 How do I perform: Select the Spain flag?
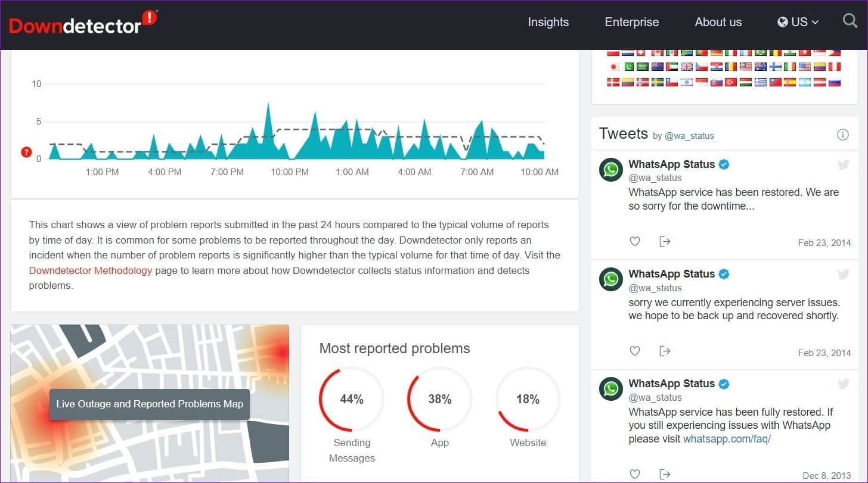point(790,82)
